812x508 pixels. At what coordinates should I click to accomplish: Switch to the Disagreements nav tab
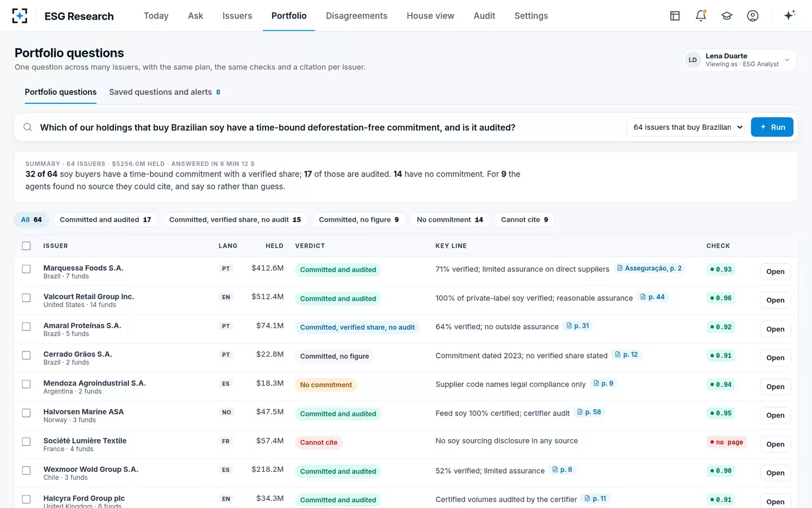pos(356,16)
